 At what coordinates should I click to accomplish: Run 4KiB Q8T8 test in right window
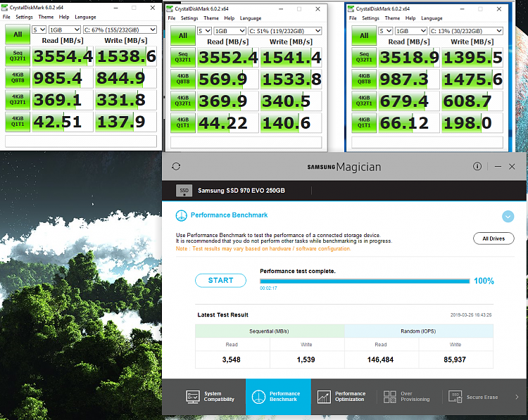click(x=364, y=79)
